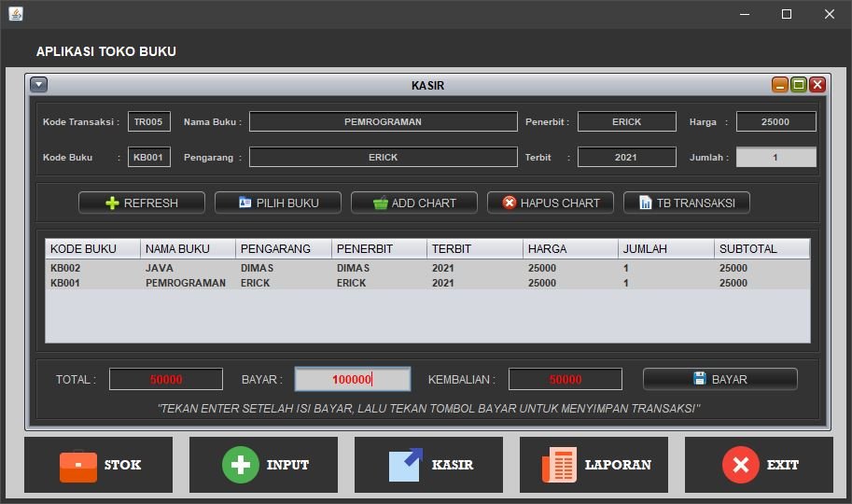Focus the Jumlah quantity field
Screen dimensions: 852x504
[775, 158]
